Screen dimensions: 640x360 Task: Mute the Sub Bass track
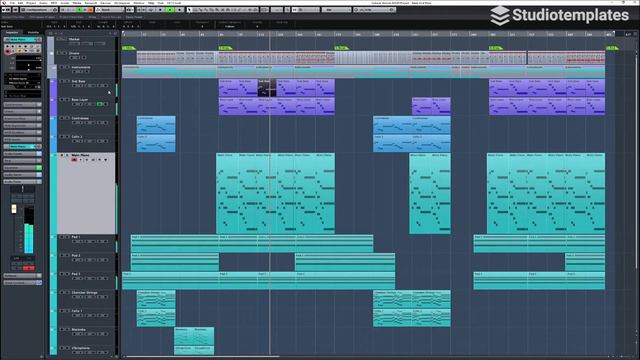[62, 81]
